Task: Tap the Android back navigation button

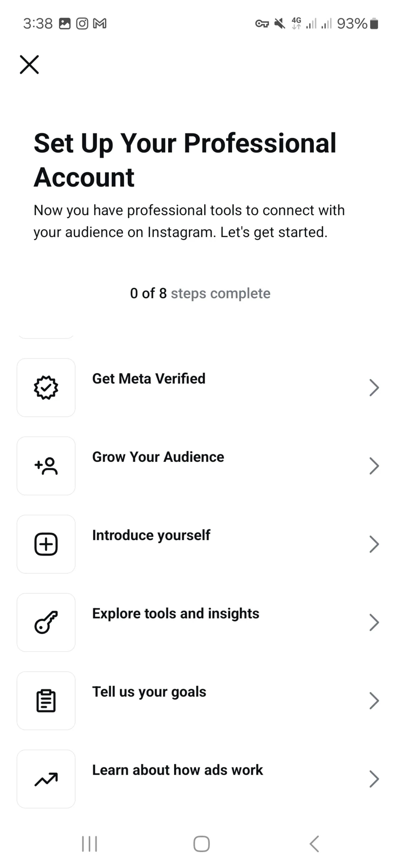Action: point(314,844)
